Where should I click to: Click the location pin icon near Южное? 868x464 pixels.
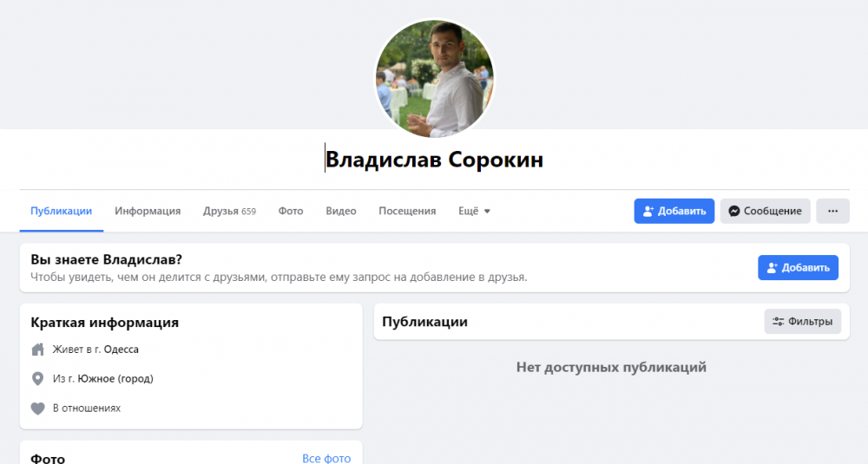37,379
